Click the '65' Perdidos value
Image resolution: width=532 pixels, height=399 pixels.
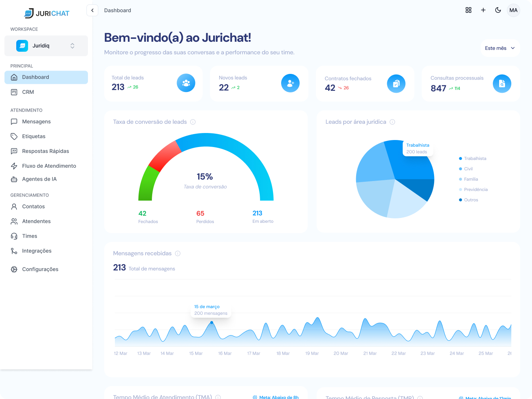pyautogui.click(x=200, y=214)
